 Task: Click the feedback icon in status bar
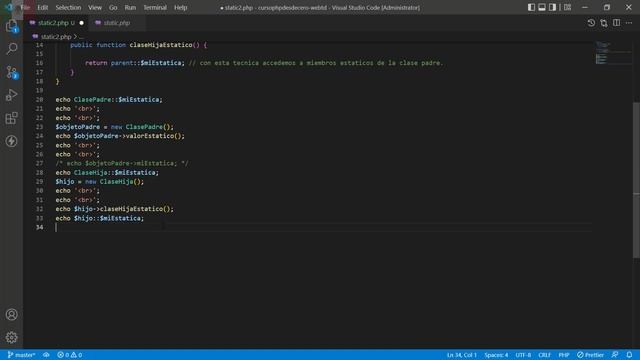click(x=615, y=355)
